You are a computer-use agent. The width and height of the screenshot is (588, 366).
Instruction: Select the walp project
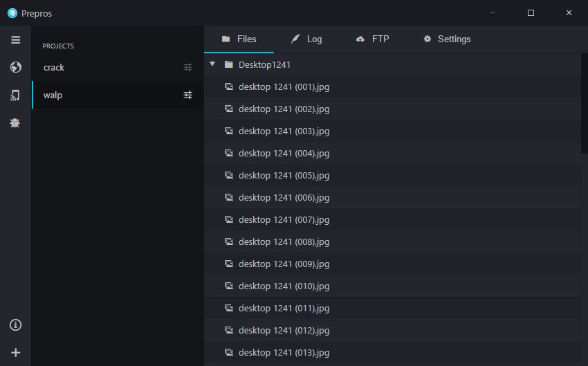pos(118,95)
